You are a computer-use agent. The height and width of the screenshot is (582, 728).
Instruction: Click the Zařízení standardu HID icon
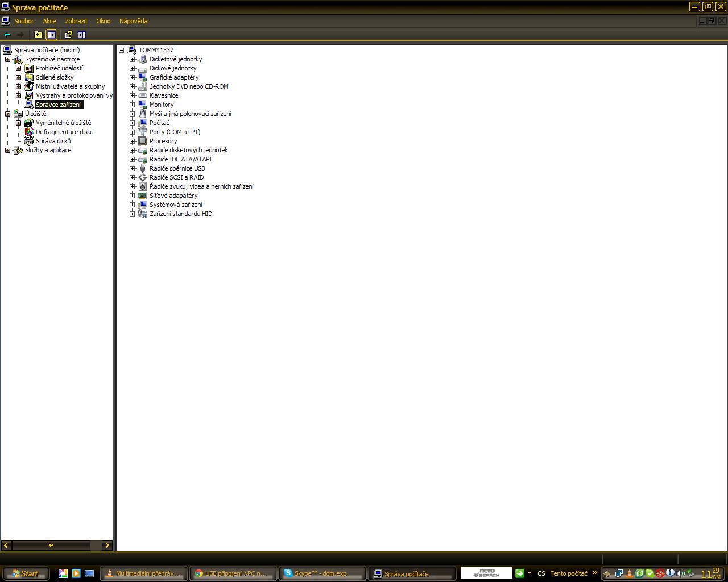coord(143,214)
